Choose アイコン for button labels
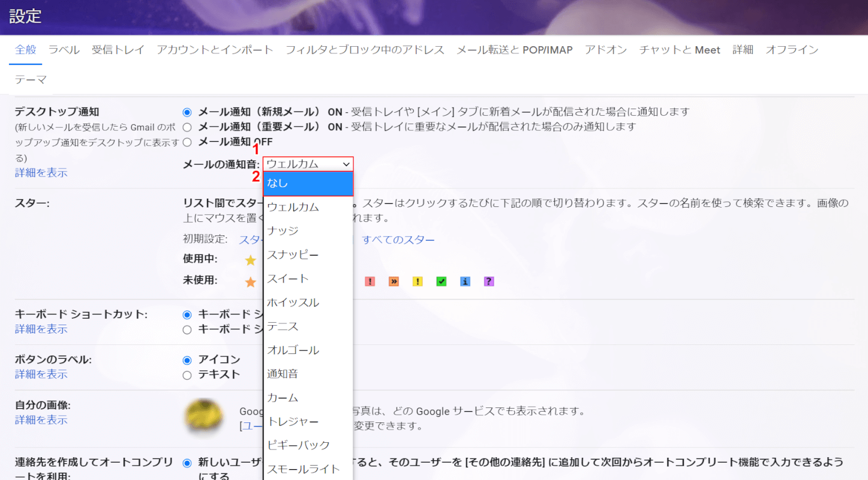Viewport: 868px width, 480px height. 187,360
